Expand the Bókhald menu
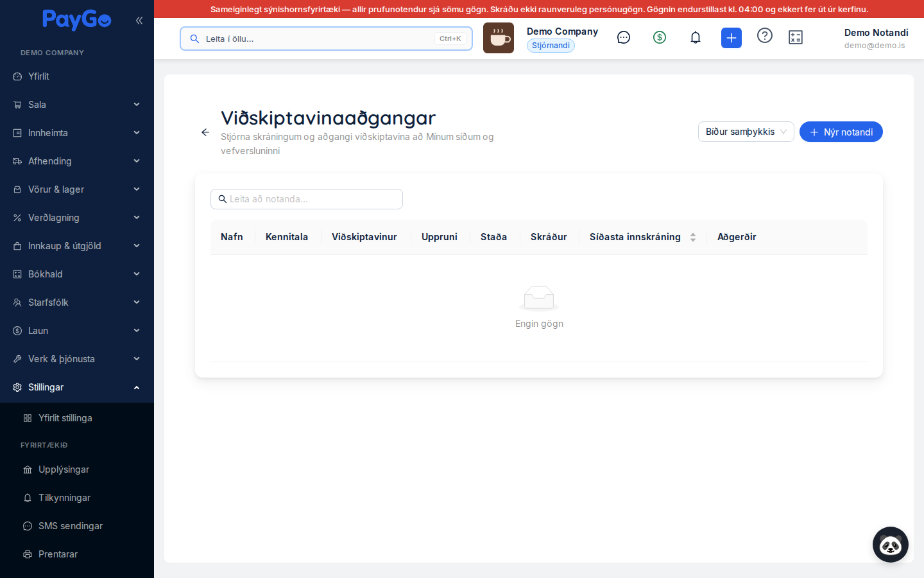 tap(77, 274)
